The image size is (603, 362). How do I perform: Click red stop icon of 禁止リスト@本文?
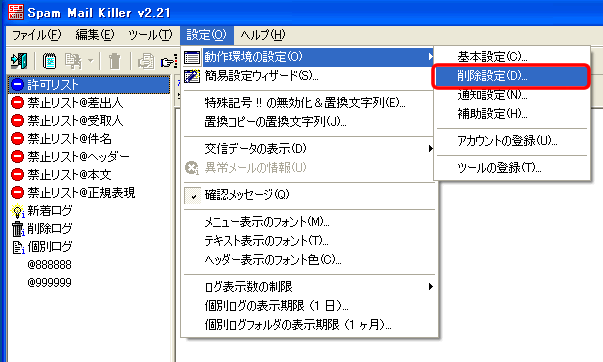tap(17, 175)
